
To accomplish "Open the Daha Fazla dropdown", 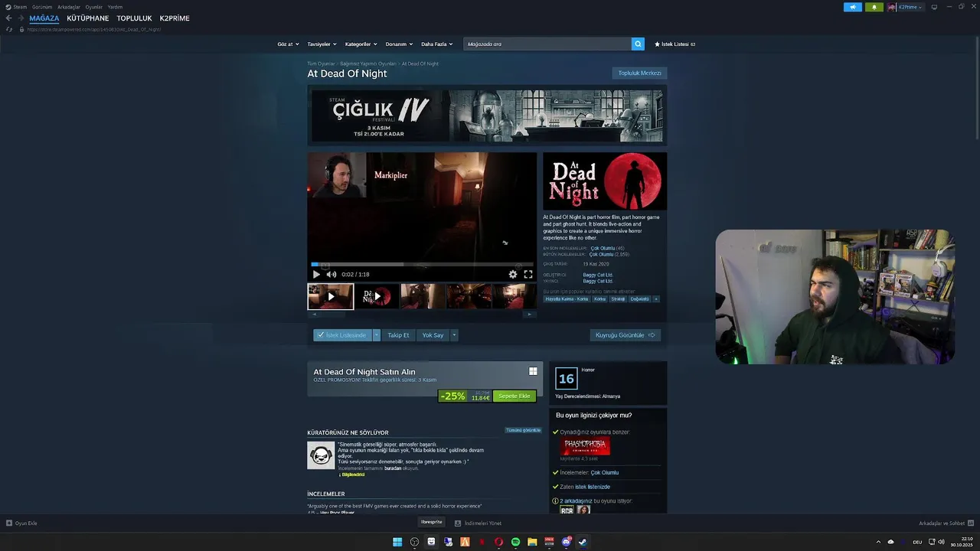I will click(x=436, y=44).
